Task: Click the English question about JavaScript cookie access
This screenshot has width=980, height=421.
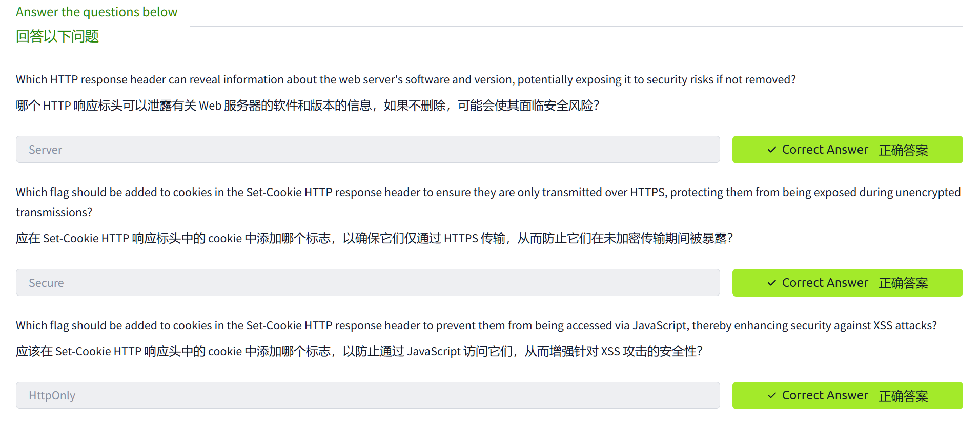Action: [476, 325]
